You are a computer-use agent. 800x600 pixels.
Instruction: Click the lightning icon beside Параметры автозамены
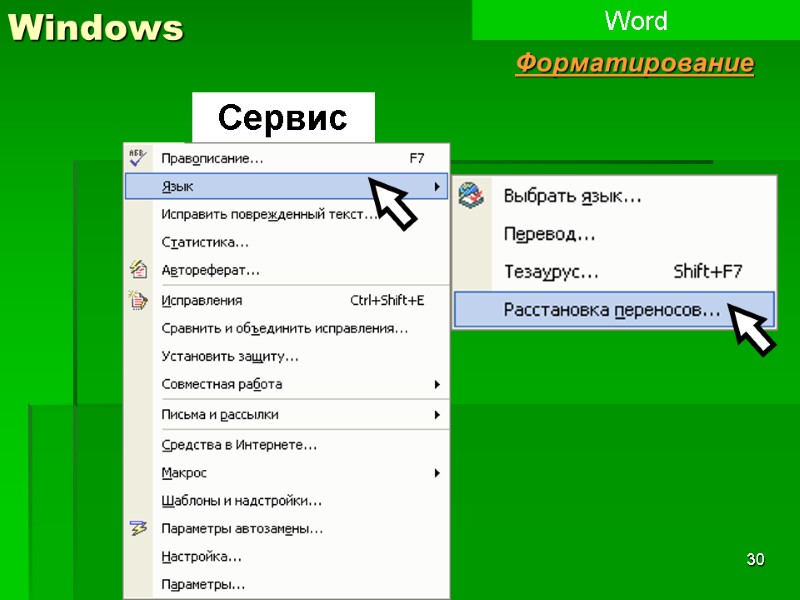click(138, 528)
